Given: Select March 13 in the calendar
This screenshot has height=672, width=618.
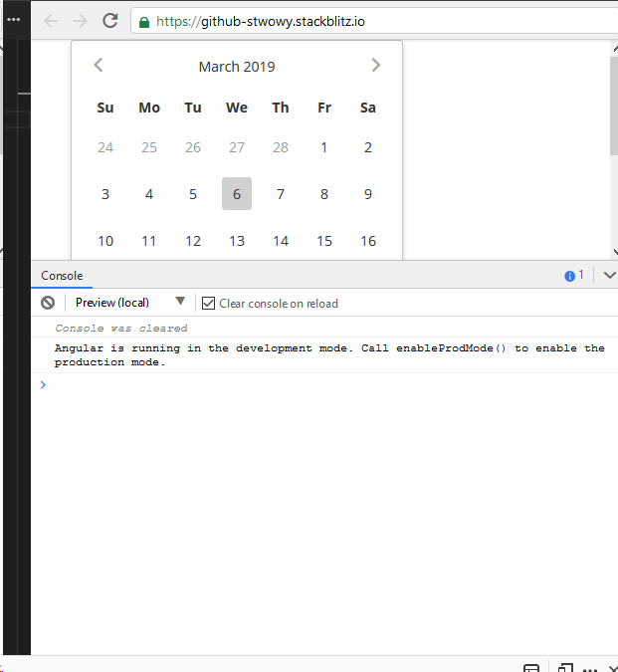Looking at the screenshot, I should (237, 241).
